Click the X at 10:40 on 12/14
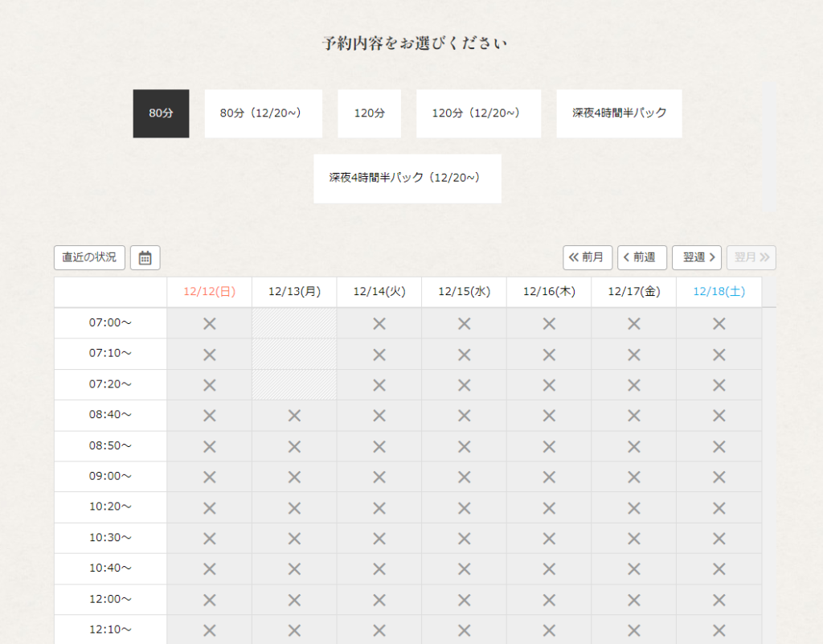 (379, 569)
